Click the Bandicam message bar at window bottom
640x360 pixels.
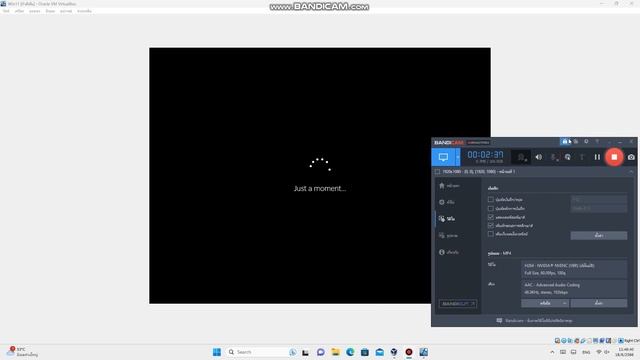534,320
